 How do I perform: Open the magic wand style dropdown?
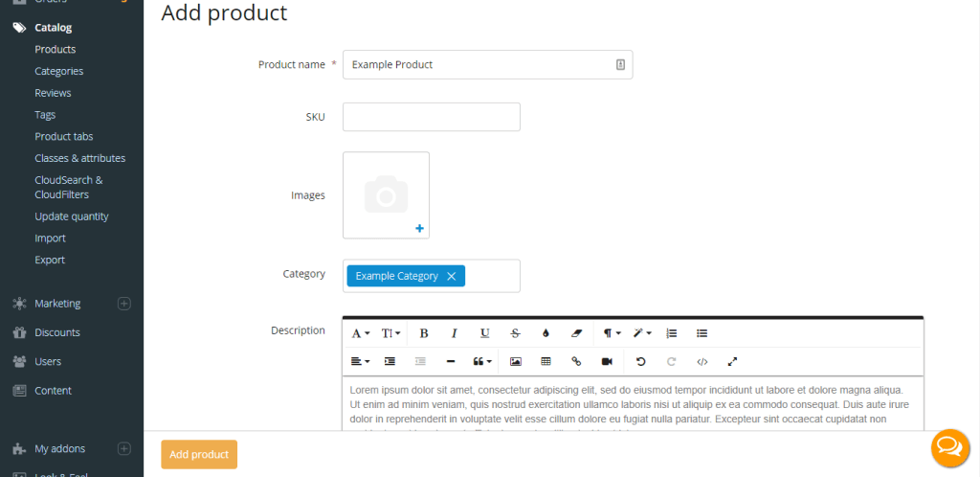[x=642, y=333]
